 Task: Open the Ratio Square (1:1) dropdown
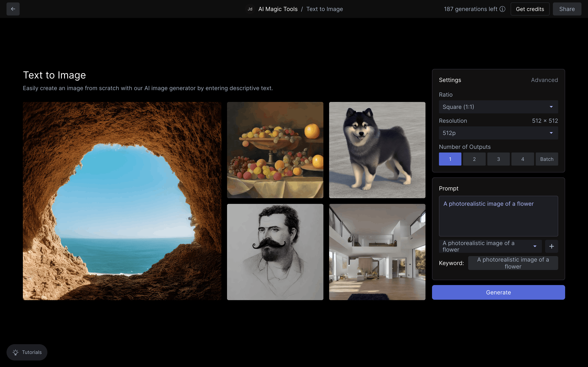click(498, 107)
